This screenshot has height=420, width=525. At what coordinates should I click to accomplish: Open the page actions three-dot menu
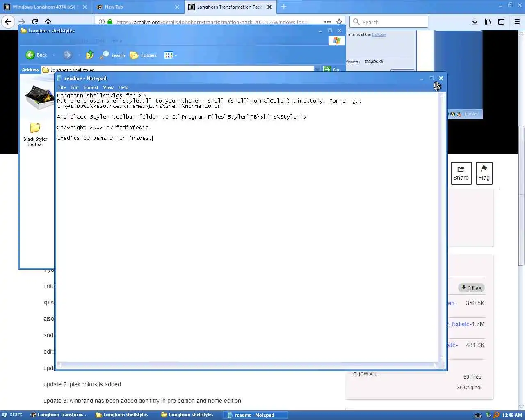(327, 22)
